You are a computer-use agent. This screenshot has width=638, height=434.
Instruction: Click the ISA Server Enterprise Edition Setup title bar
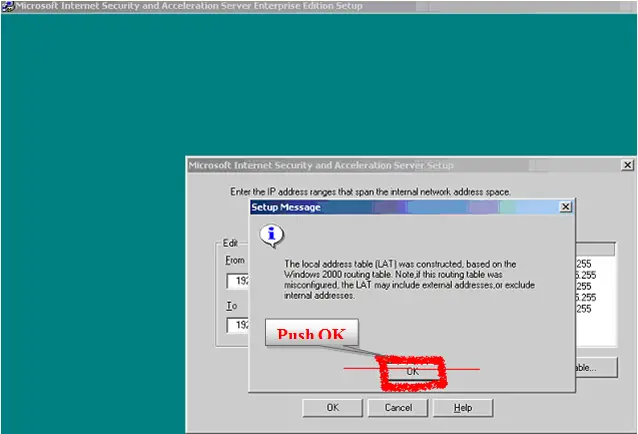point(319,6)
